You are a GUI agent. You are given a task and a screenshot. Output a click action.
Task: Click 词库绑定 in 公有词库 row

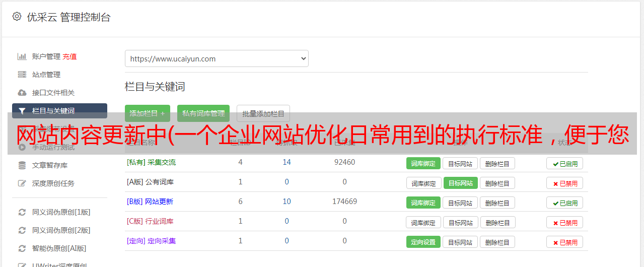(423, 183)
